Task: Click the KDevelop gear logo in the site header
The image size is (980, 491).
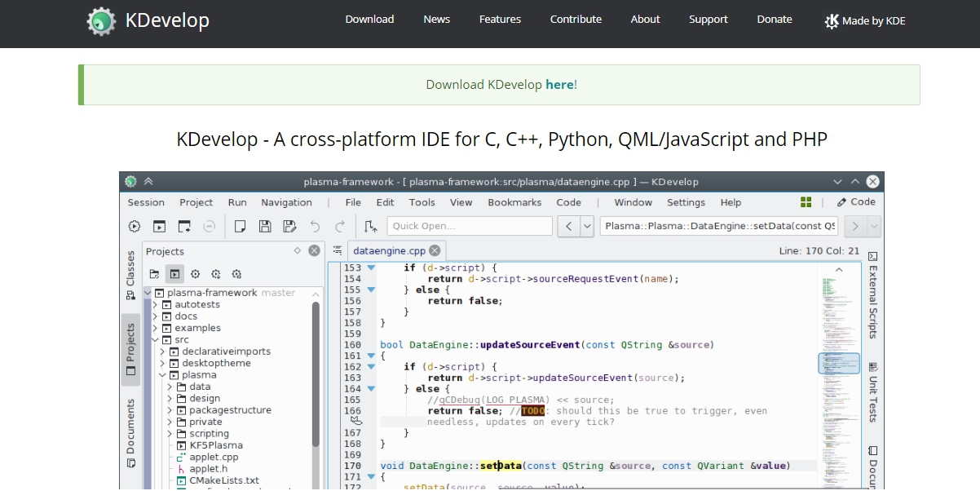Action: (x=102, y=20)
